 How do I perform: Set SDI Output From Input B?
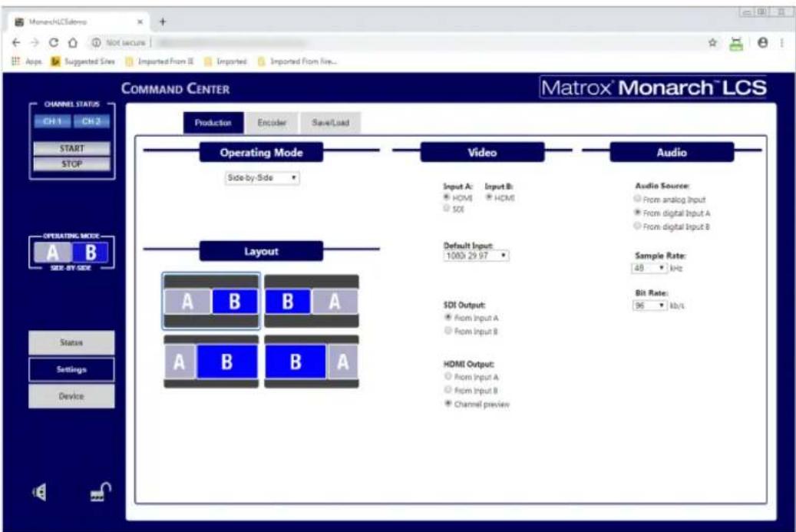[448, 330]
